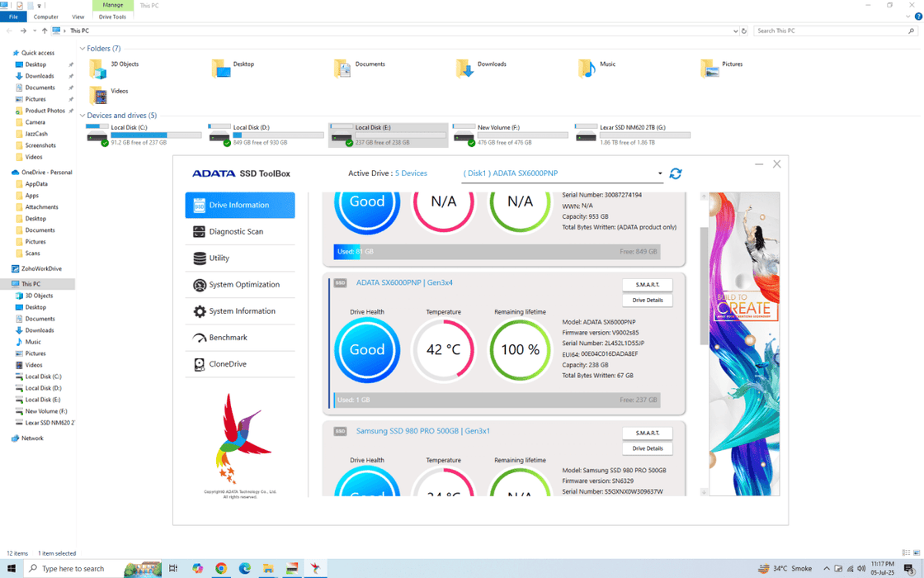924x578 pixels.
Task: Collapse the Devices and drives group
Action: (x=82, y=116)
